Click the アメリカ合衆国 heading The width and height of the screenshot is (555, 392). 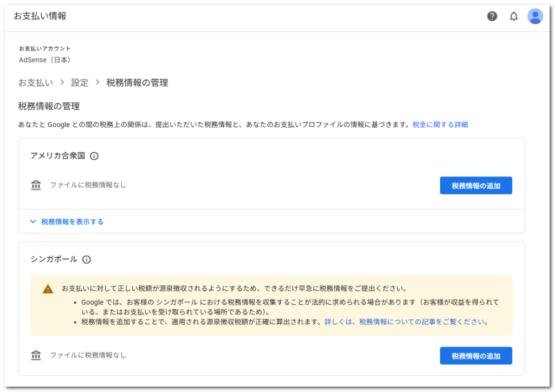pos(57,156)
